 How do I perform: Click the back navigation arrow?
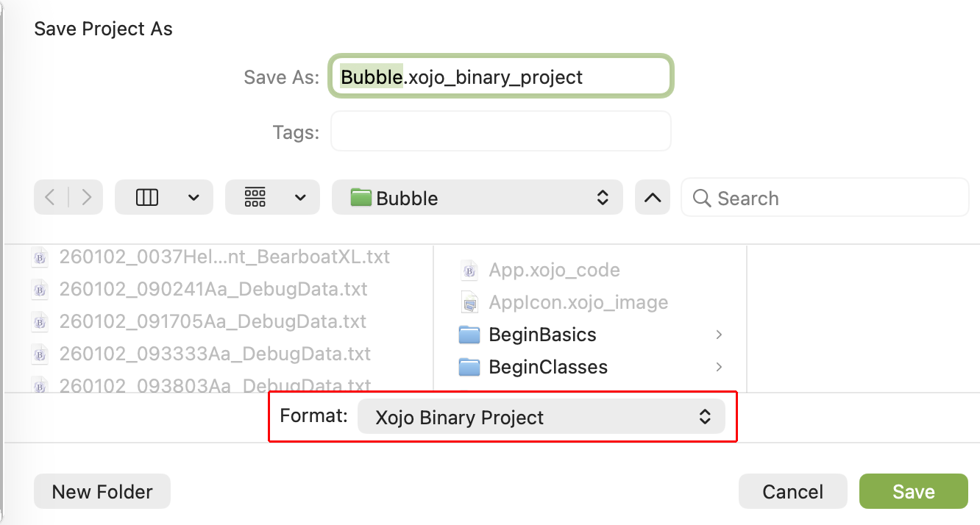click(50, 197)
